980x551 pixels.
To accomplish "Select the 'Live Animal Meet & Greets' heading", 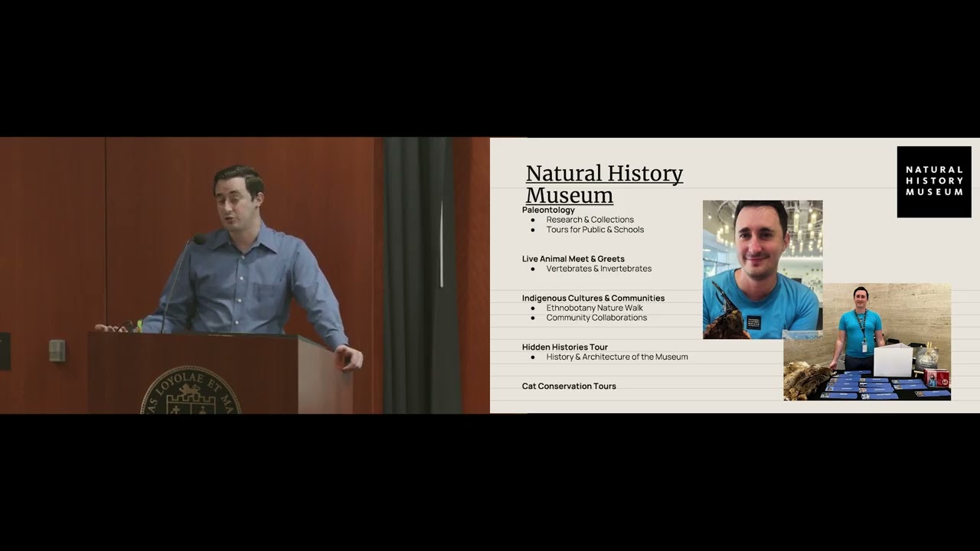I will 573,259.
